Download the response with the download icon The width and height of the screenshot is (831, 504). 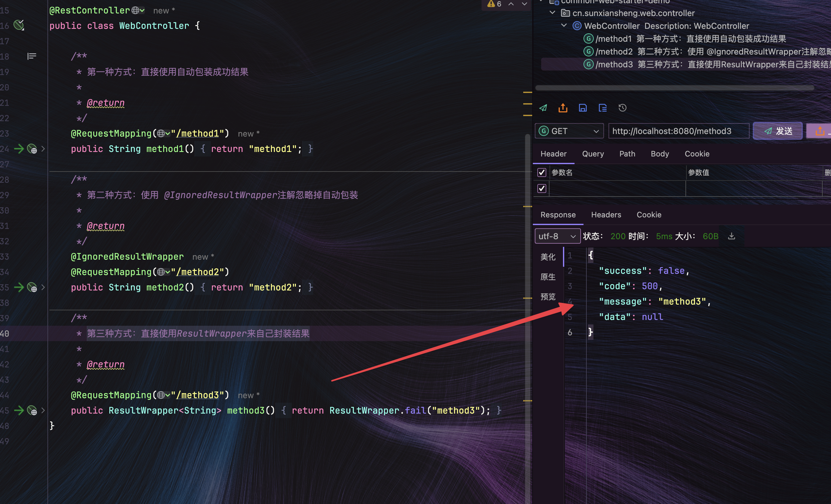732,236
